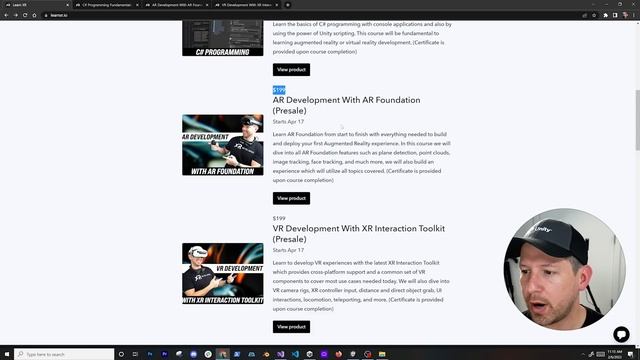Switch to VR Development With XR Interaction tab

[x=246, y=5]
